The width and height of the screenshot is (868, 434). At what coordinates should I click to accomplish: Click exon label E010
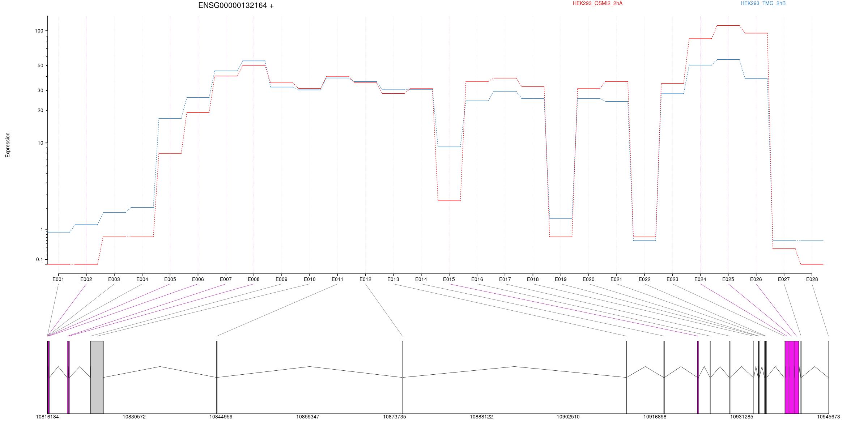310,279
